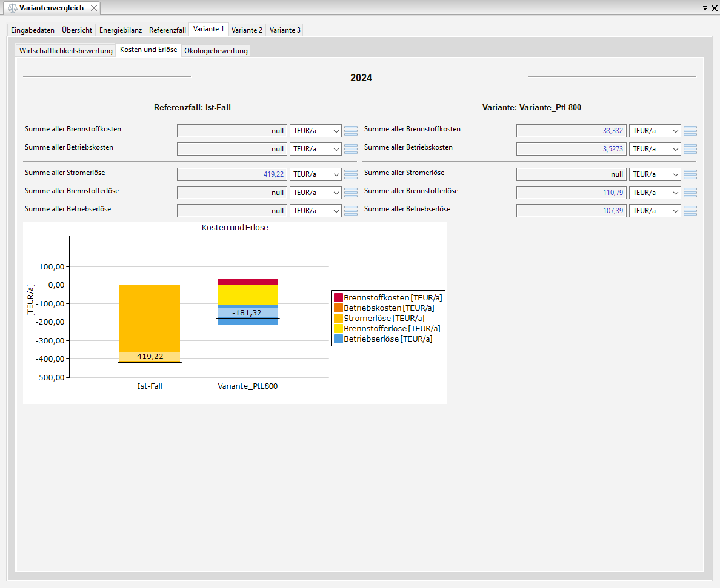Open the Ökologiebewertung sub-tab
720x588 pixels.
(216, 51)
